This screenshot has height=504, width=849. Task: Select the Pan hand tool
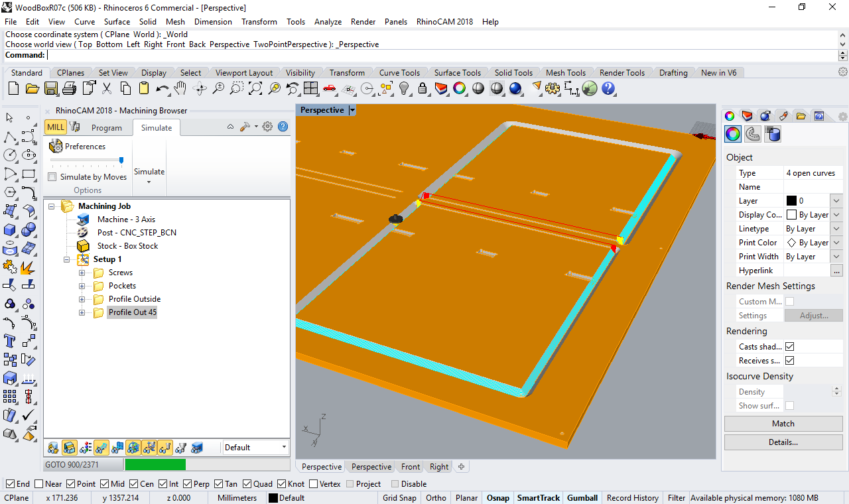pos(181,88)
